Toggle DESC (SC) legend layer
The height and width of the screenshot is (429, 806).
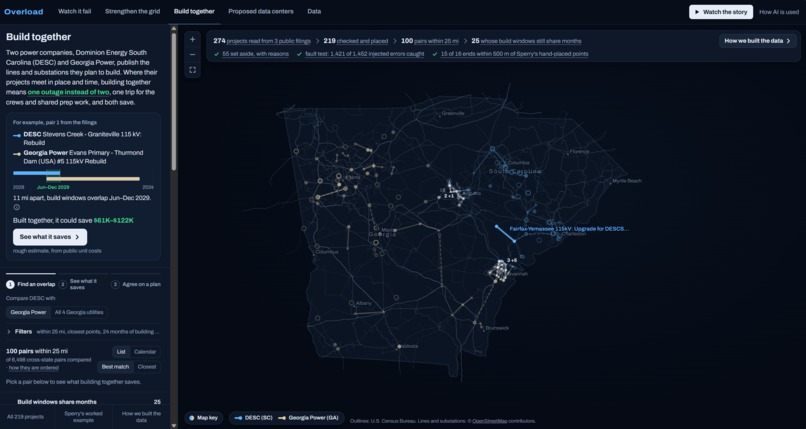tap(253, 418)
